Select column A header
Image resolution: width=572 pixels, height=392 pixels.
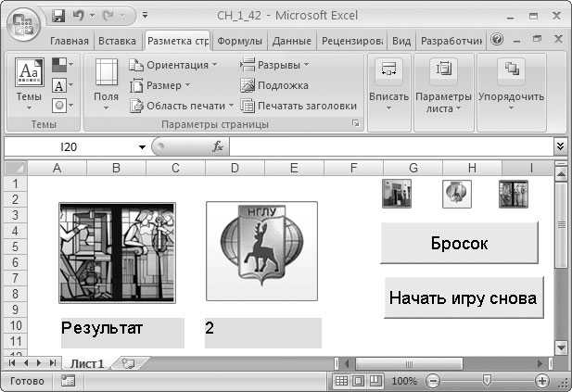pos(57,168)
